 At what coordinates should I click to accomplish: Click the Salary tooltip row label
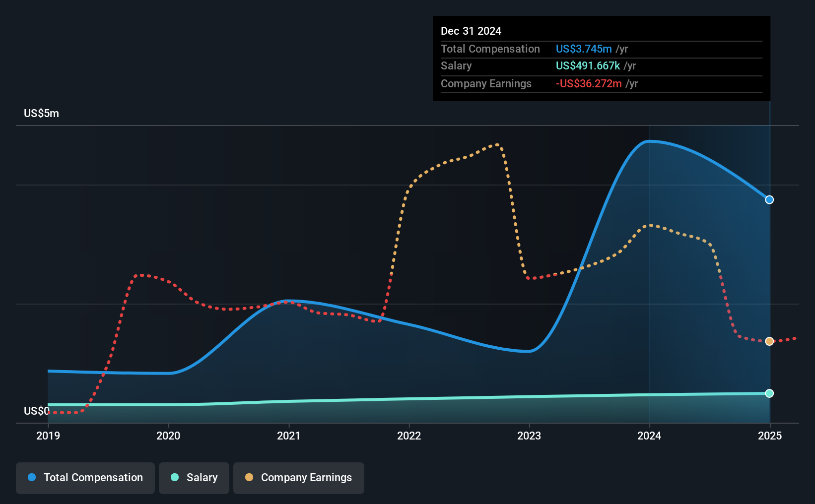tap(456, 66)
